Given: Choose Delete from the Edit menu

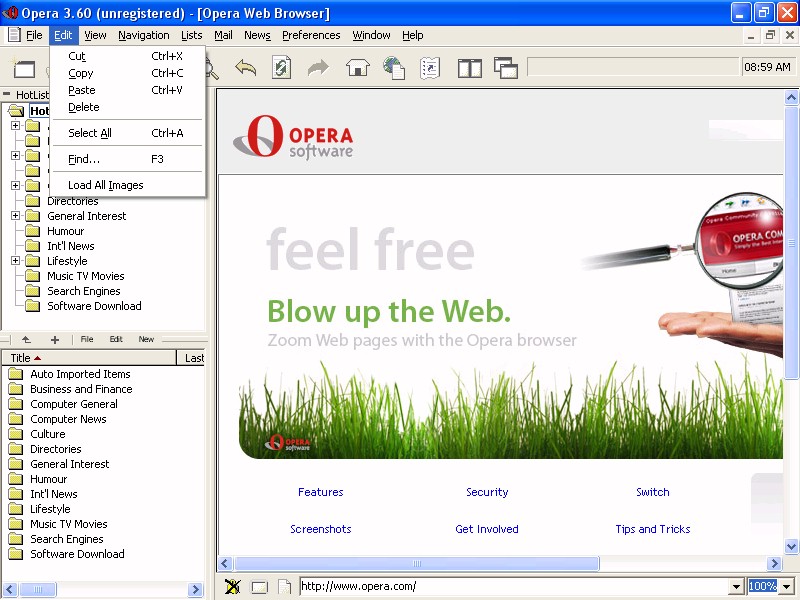Looking at the screenshot, I should coord(128,107).
